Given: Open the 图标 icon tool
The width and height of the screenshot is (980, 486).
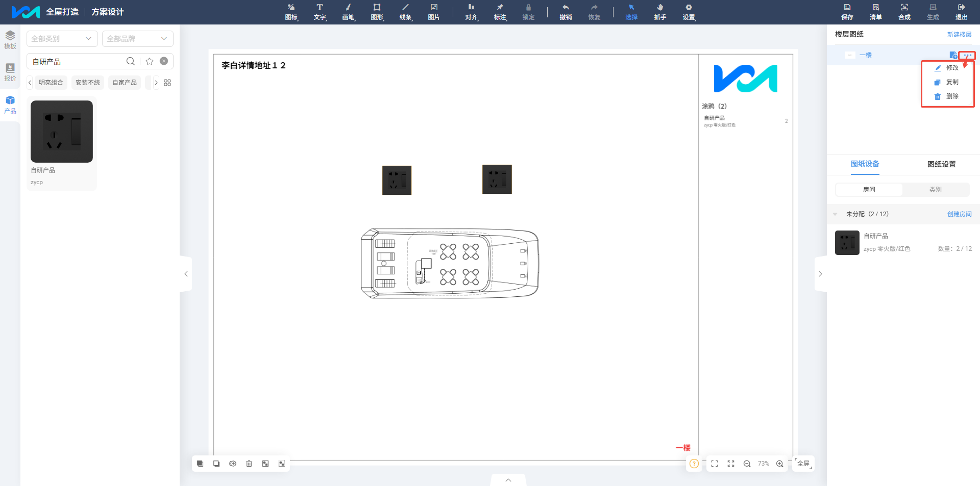Looking at the screenshot, I should coord(291,12).
